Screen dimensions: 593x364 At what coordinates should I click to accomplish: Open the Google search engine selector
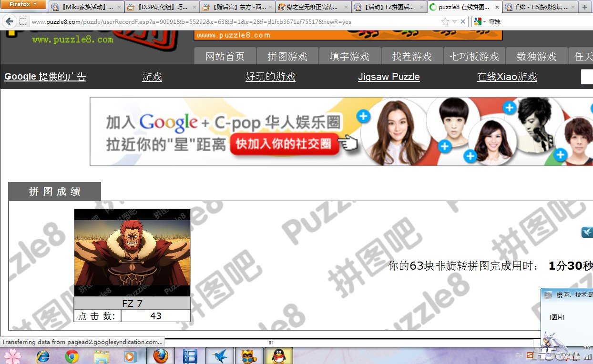click(x=479, y=21)
